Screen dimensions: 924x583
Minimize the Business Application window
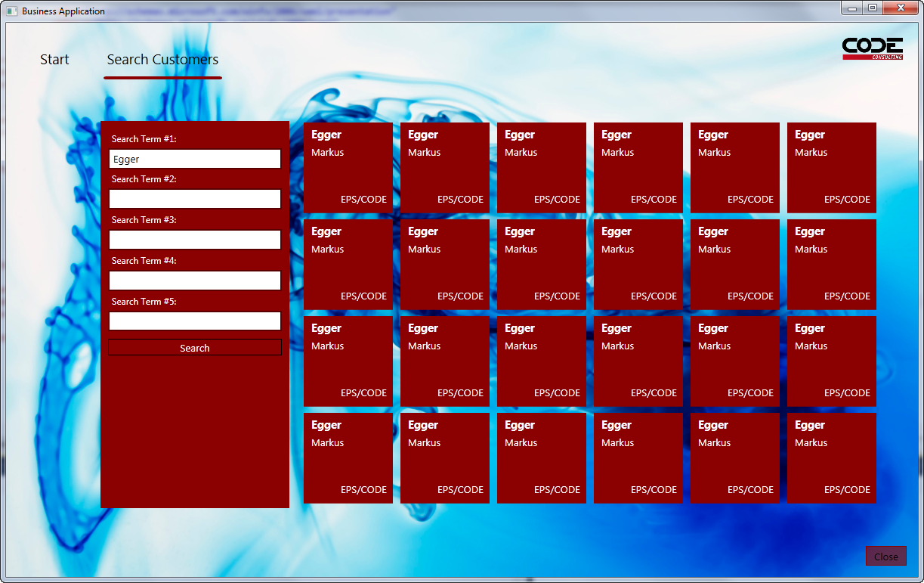(852, 8)
